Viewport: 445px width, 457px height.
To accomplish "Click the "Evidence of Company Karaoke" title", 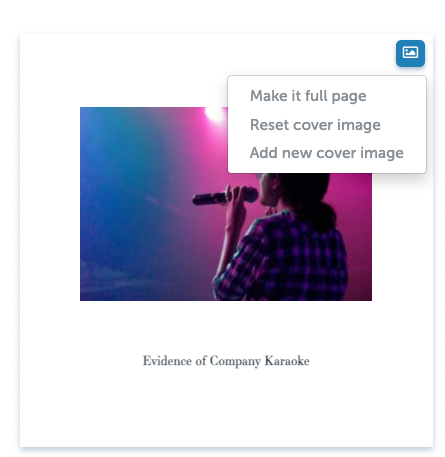I will pyautogui.click(x=226, y=361).
